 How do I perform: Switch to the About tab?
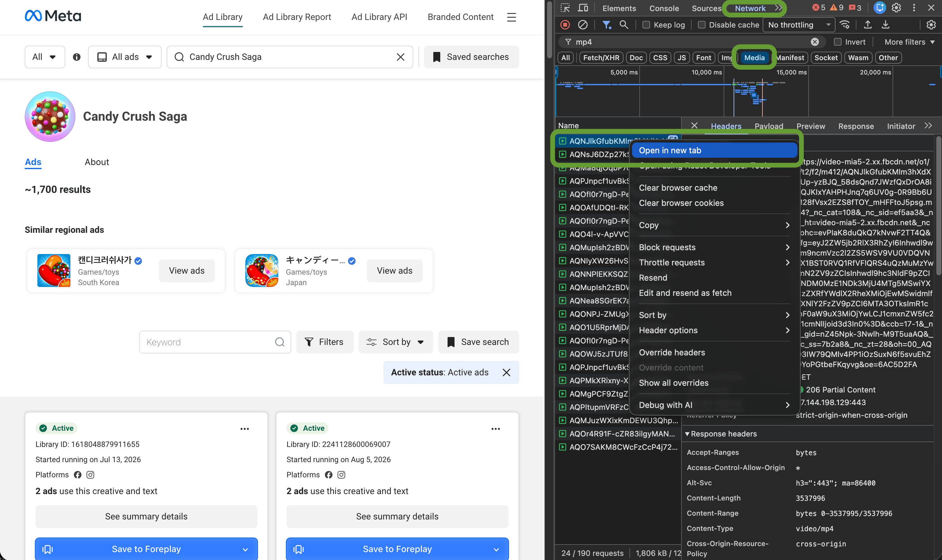97,162
